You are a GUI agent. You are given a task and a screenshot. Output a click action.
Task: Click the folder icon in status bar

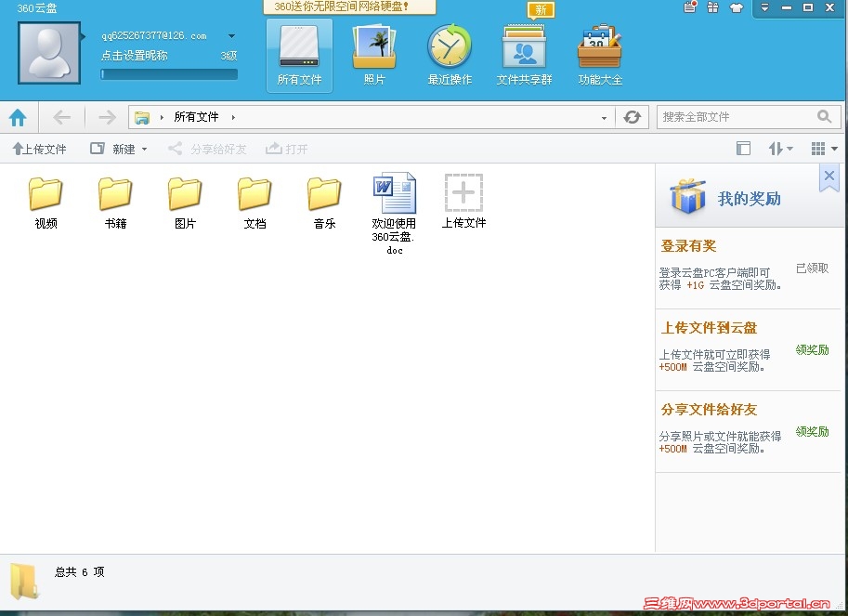[x=24, y=581]
